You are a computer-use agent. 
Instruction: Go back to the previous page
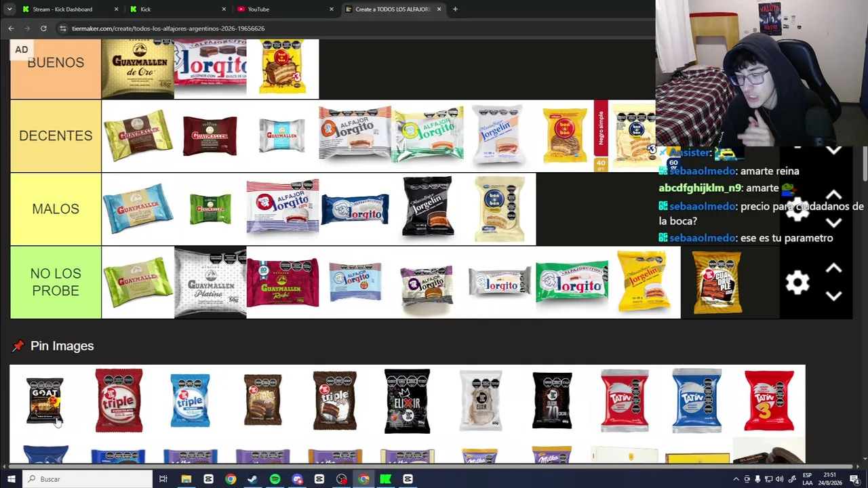pos(11,28)
